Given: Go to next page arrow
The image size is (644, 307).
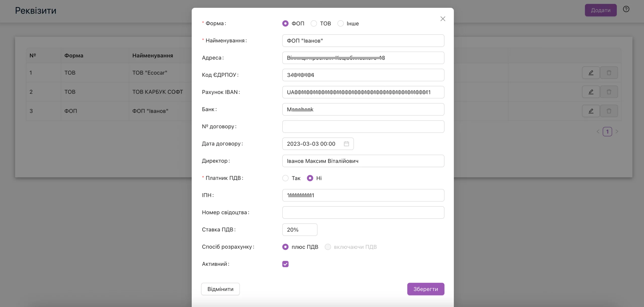Looking at the screenshot, I should (x=617, y=132).
